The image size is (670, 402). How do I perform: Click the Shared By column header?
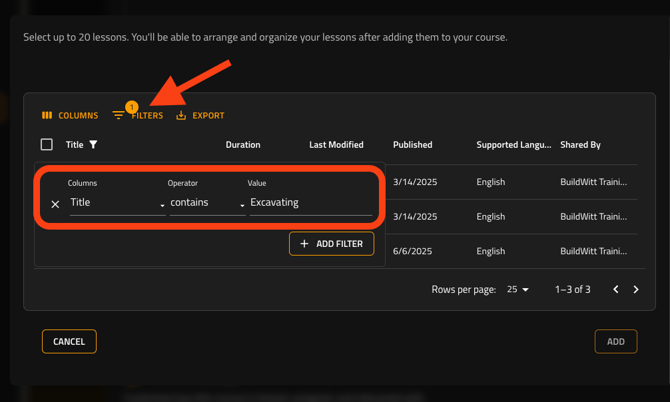click(580, 145)
